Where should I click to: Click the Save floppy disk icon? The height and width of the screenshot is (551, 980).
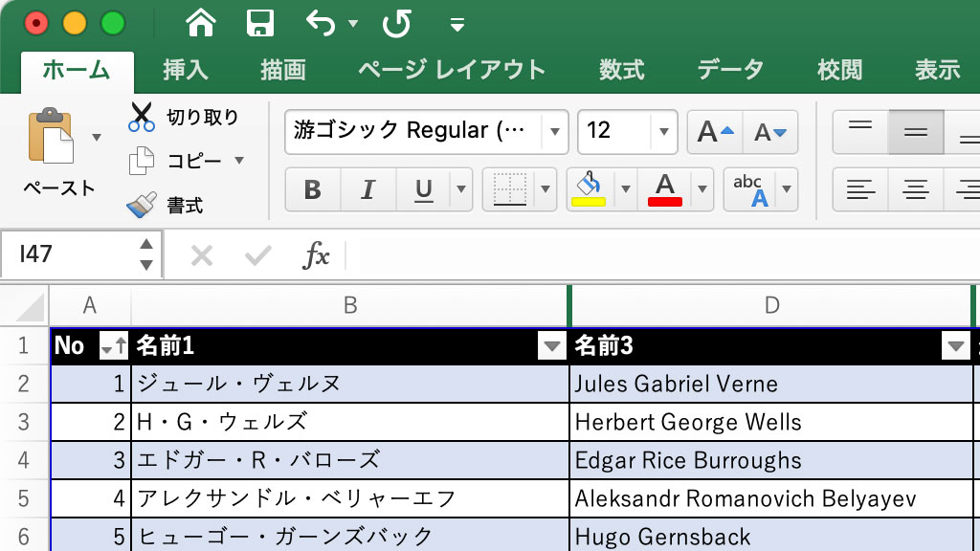click(x=260, y=23)
